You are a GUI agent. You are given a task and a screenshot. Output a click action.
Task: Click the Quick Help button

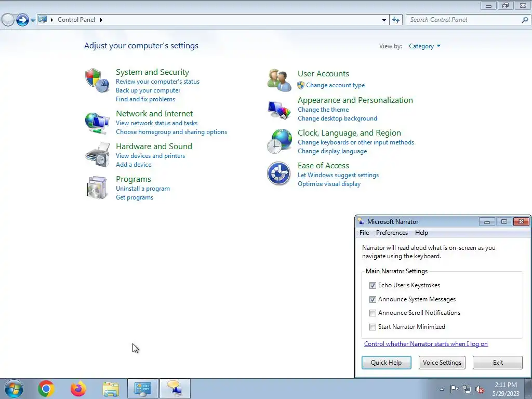(386, 362)
